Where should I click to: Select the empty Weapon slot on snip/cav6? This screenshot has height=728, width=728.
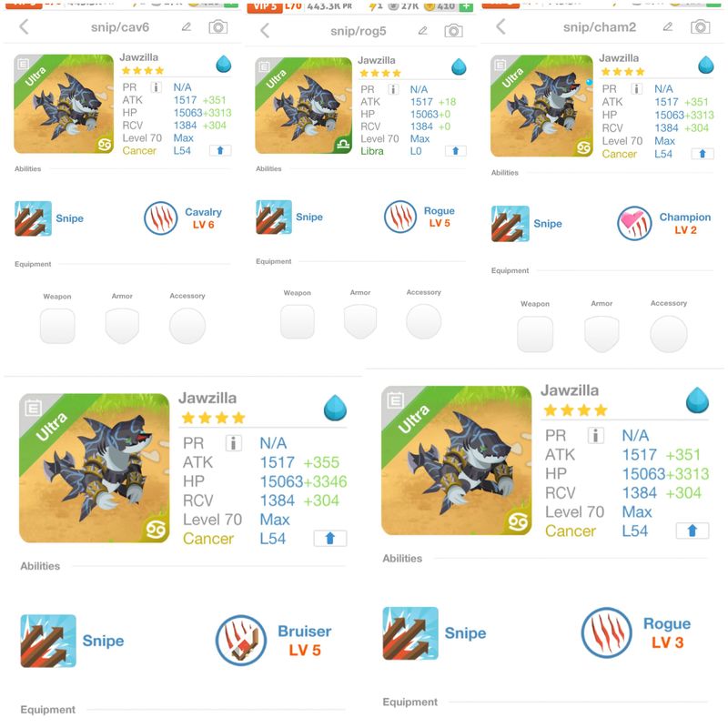(x=57, y=327)
